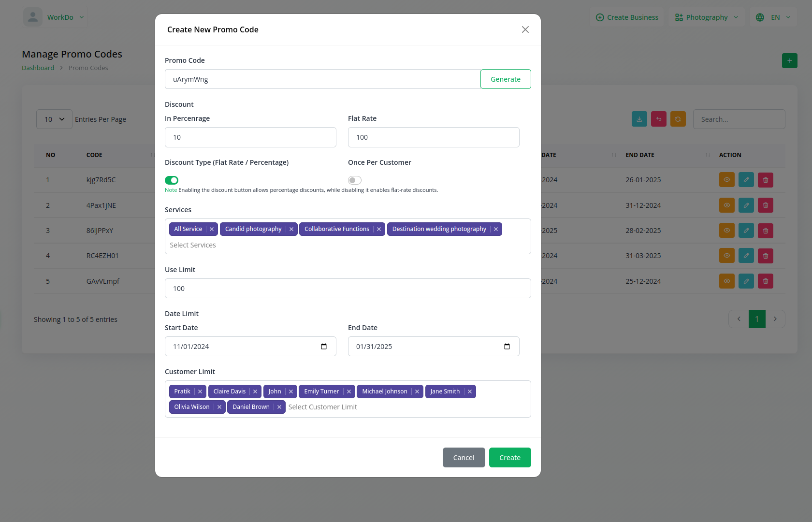Click the Use Limit input field
Viewport: 812px width, 522px height.
[348, 289]
